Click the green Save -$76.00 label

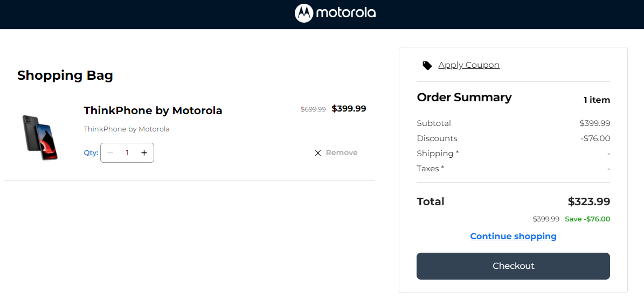tap(587, 219)
